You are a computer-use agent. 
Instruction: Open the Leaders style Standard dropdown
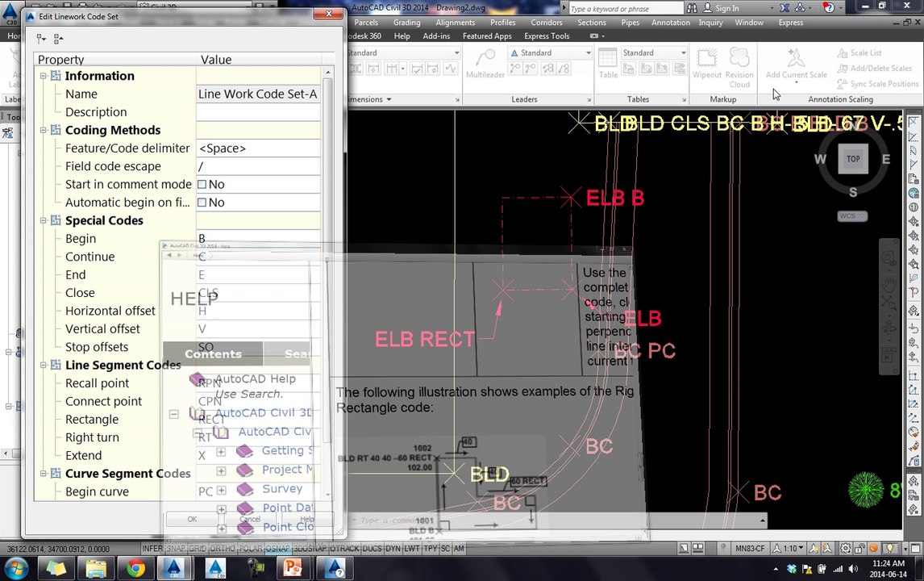click(x=550, y=53)
